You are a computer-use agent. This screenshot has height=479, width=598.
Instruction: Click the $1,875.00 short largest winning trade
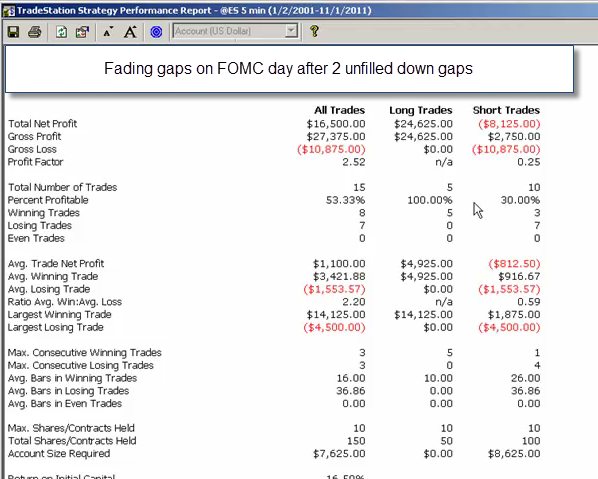tap(514, 315)
